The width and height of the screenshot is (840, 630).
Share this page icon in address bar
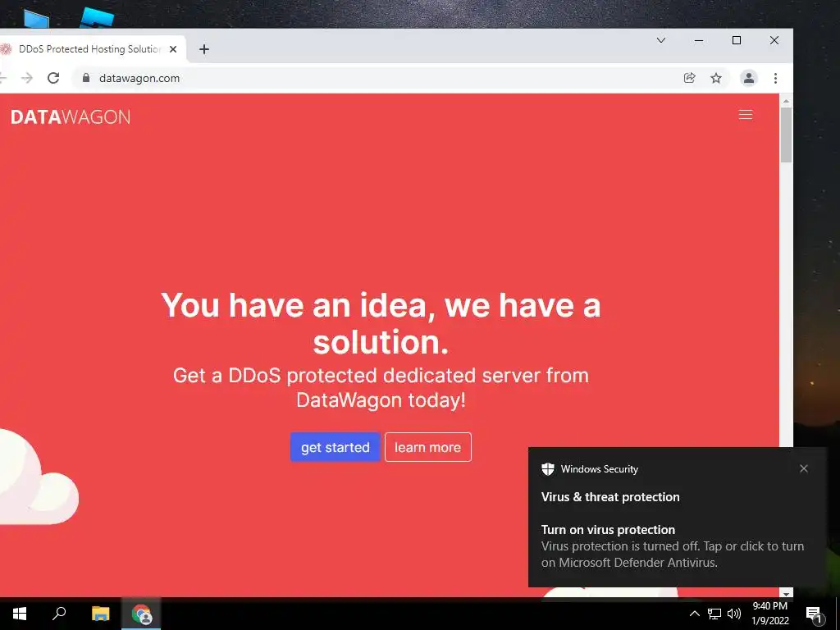[689, 78]
